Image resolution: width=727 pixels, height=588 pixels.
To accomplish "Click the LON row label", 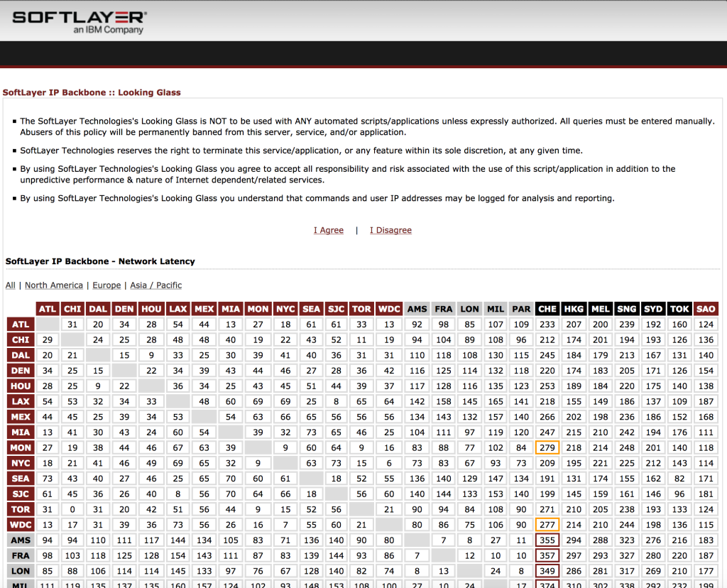I will coord(21,571).
